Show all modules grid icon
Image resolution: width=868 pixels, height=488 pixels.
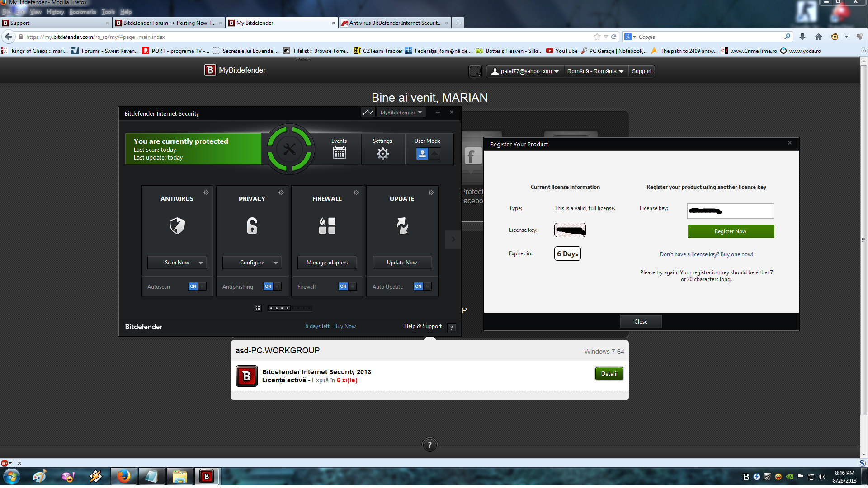258,308
